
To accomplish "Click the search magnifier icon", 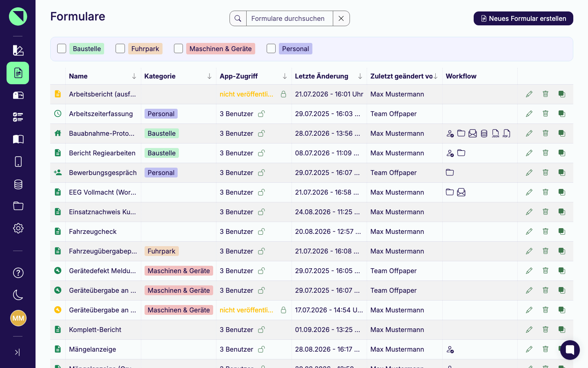I will 238,18.
